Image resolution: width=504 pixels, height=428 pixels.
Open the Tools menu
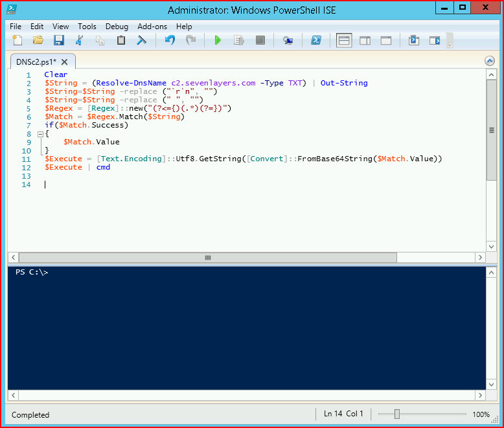87,27
